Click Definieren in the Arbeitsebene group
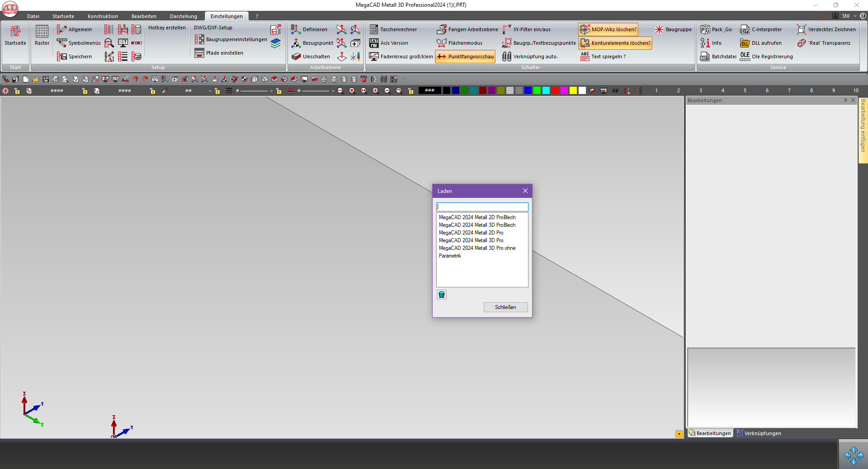Image resolution: width=868 pixels, height=469 pixels. (309, 29)
